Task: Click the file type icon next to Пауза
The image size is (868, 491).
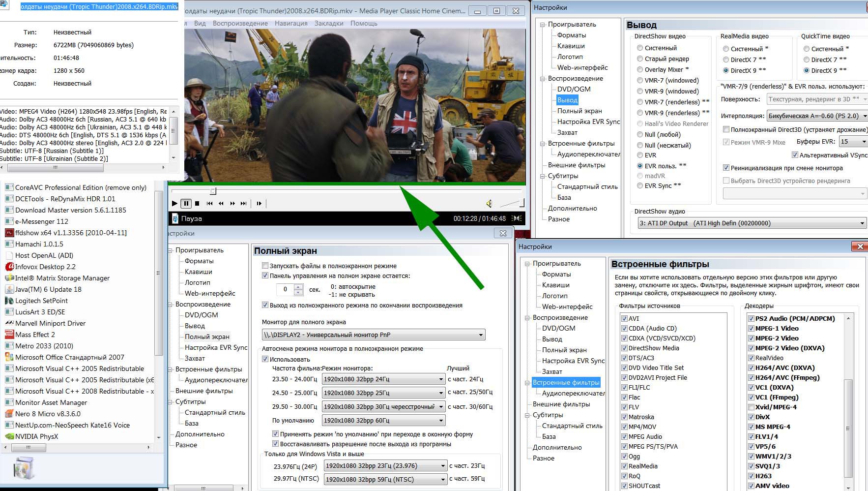Action: pos(175,218)
